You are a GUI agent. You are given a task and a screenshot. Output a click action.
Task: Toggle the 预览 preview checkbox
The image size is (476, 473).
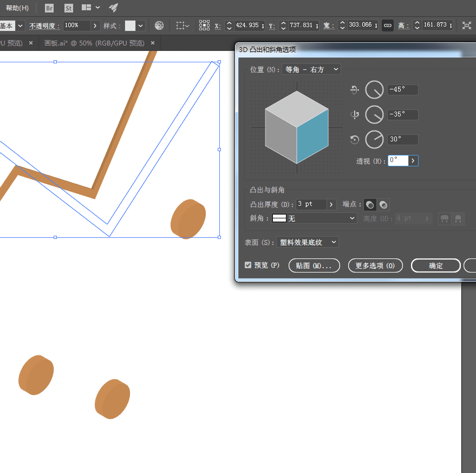248,265
